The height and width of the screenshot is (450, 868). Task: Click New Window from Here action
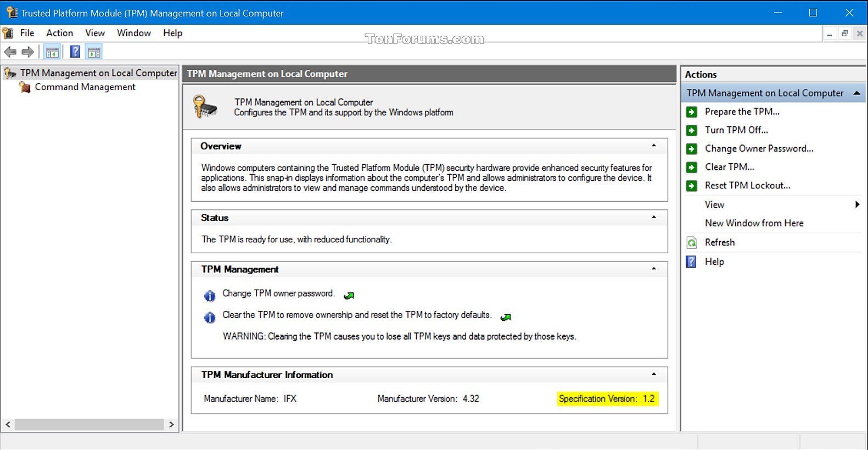[x=754, y=223]
